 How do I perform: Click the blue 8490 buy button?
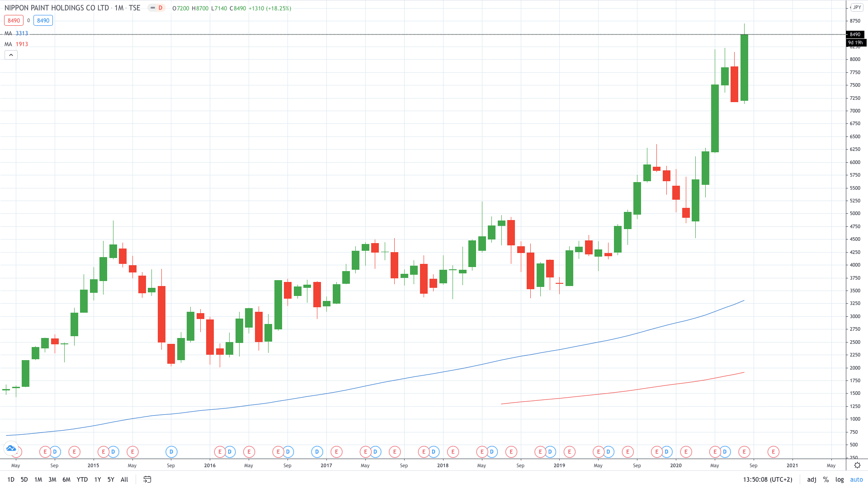tap(43, 20)
